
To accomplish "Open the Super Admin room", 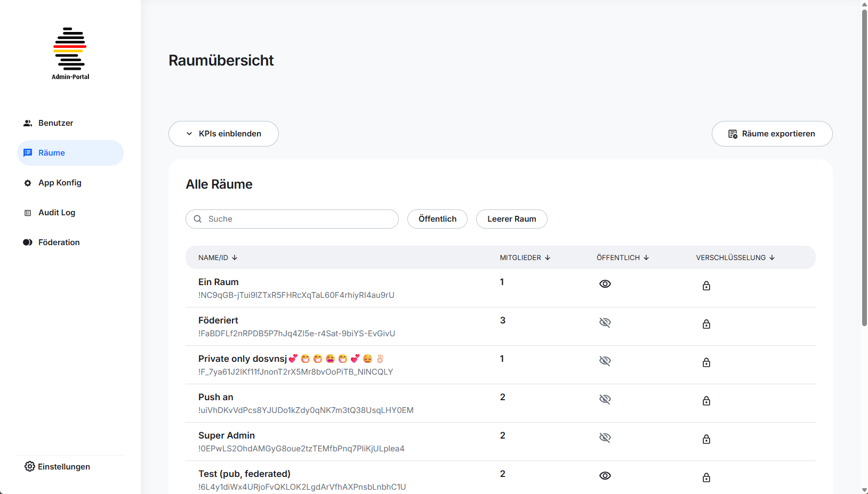I will pos(501,442).
